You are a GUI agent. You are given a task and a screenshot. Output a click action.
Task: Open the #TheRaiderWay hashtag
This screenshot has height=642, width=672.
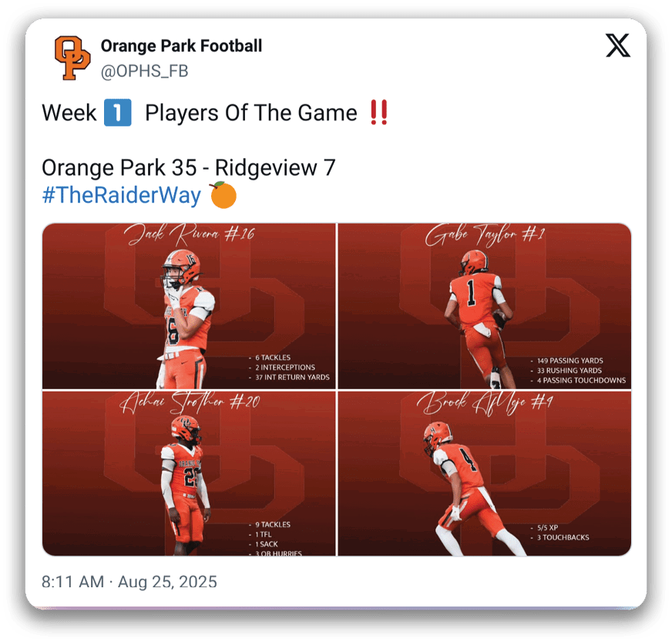[121, 196]
